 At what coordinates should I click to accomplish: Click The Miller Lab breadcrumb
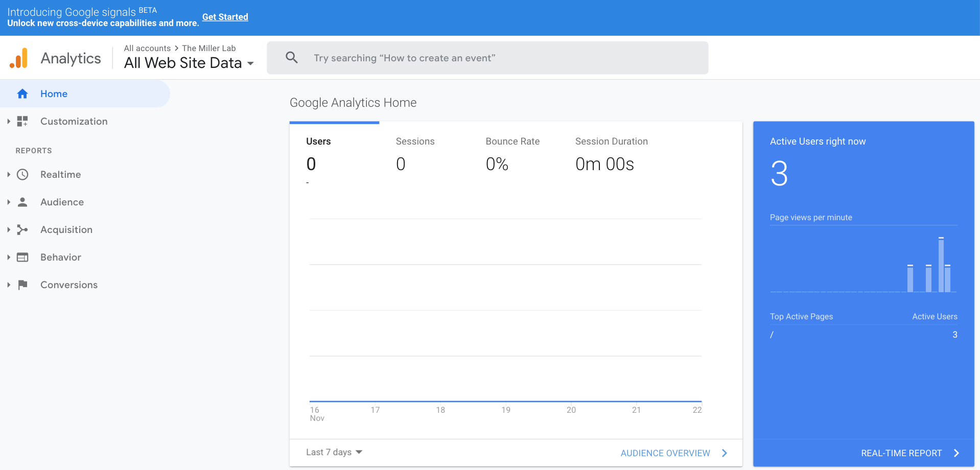point(209,48)
